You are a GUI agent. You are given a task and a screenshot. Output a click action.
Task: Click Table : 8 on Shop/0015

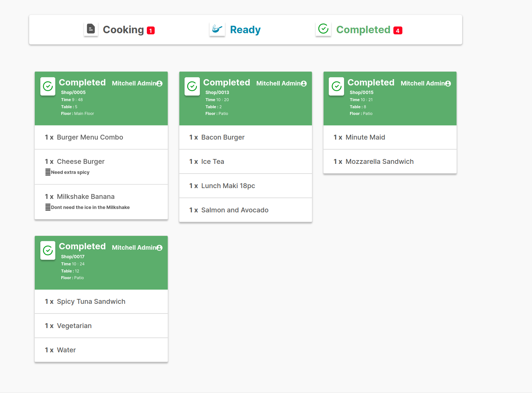pos(358,107)
